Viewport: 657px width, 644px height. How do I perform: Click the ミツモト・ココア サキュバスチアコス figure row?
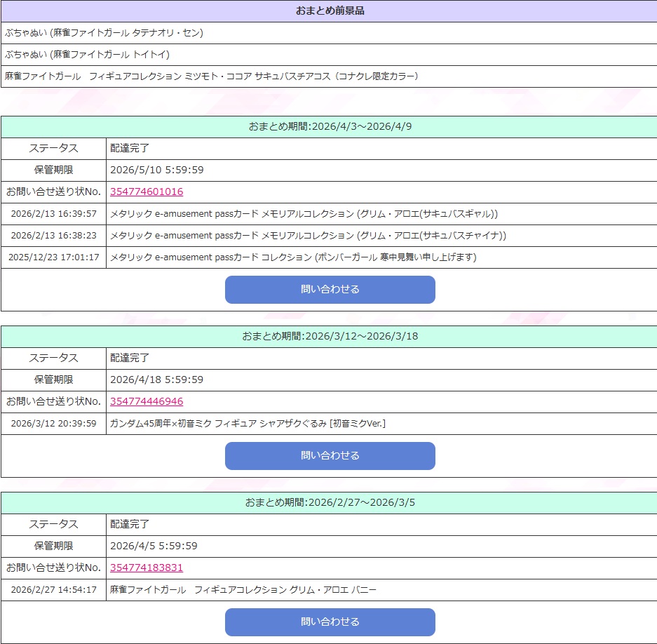[x=211, y=76]
